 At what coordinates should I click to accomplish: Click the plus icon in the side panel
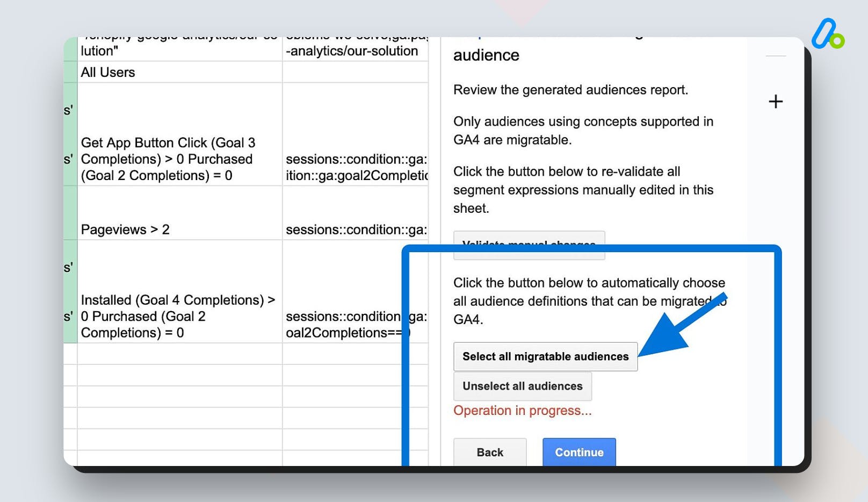click(x=775, y=101)
